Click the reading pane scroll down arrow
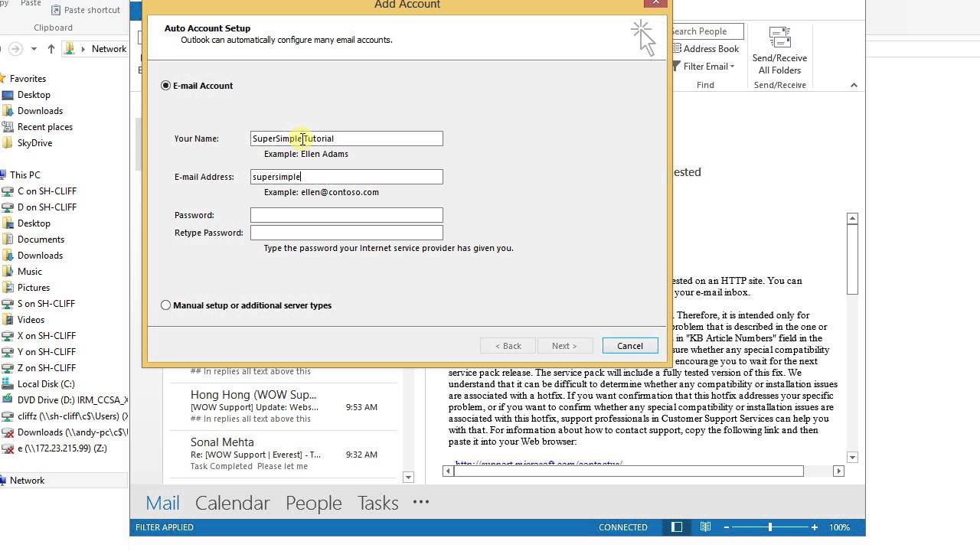Screen dimensions: 980x551 (852, 457)
